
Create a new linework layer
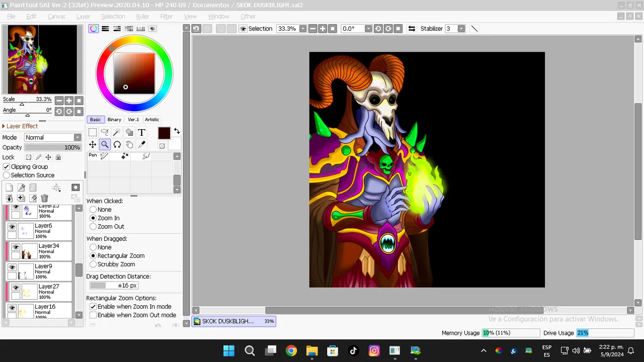pyautogui.click(x=21, y=188)
